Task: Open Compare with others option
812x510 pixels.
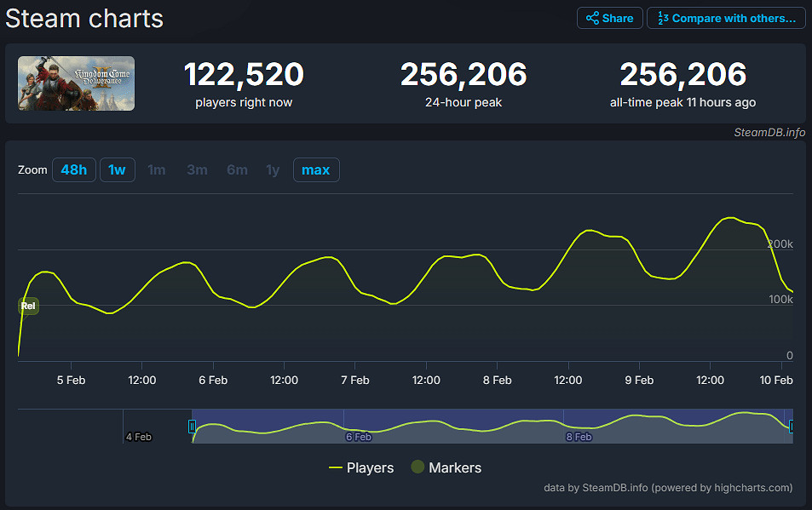Action: pyautogui.click(x=726, y=18)
